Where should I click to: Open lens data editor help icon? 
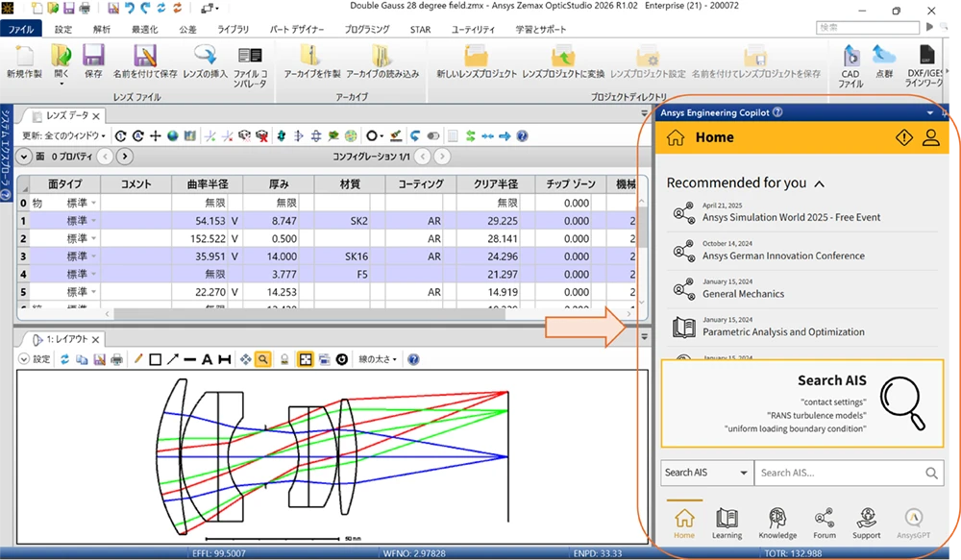[522, 136]
